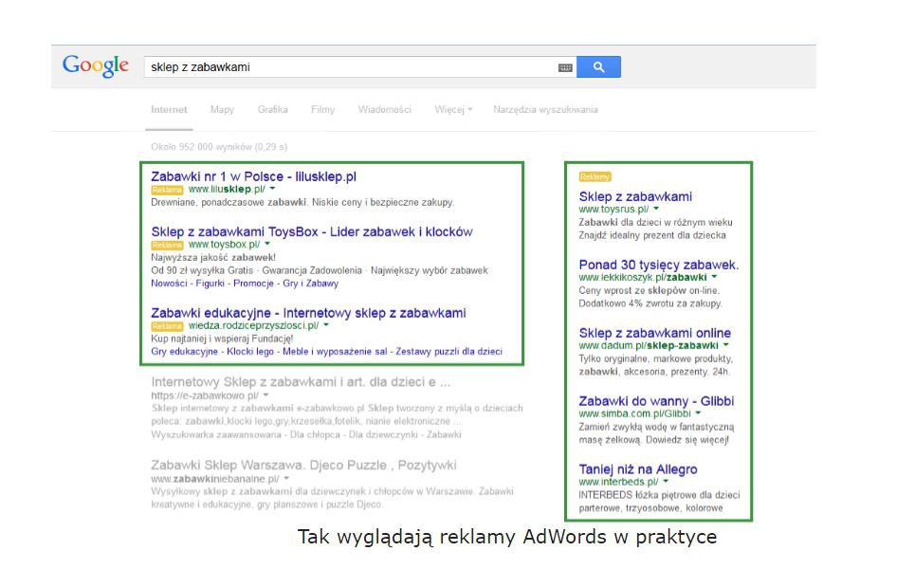The image size is (915, 588).
Task: Open 'Zabawki nr 1 w Polsce' ad link
Action: click(x=253, y=176)
